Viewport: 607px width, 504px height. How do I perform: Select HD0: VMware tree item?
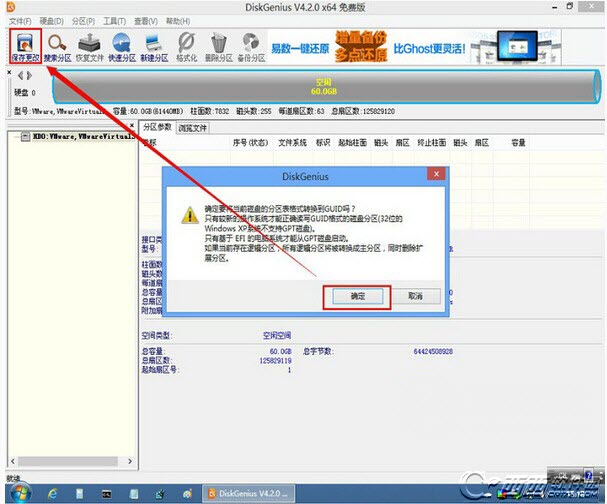coord(84,136)
